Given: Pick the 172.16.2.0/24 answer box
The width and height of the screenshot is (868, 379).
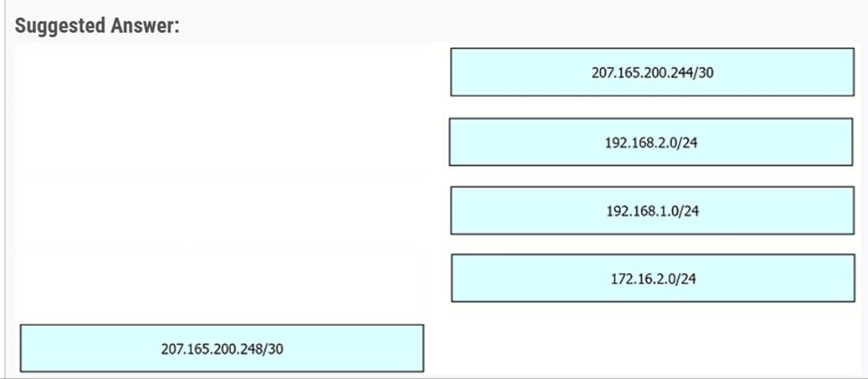Looking at the screenshot, I should [653, 278].
